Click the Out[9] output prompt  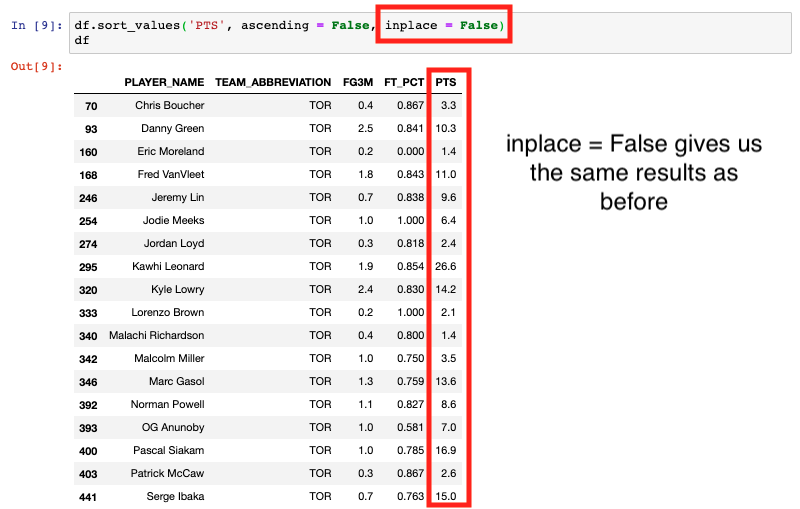pos(37,66)
